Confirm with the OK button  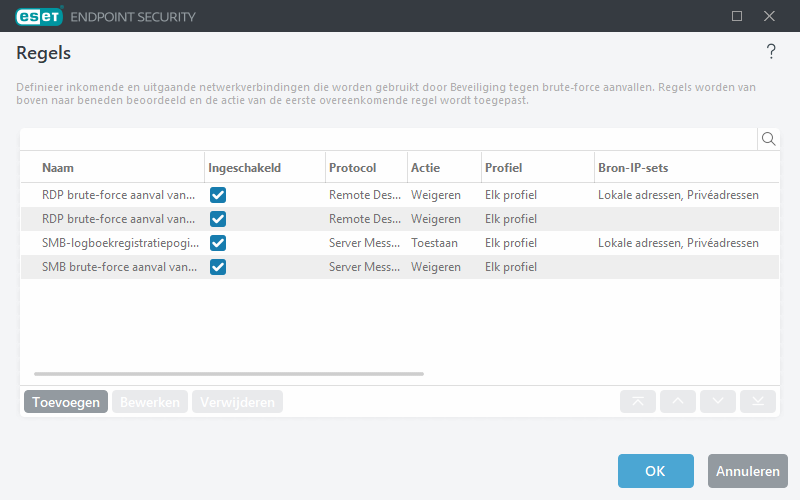coord(655,471)
